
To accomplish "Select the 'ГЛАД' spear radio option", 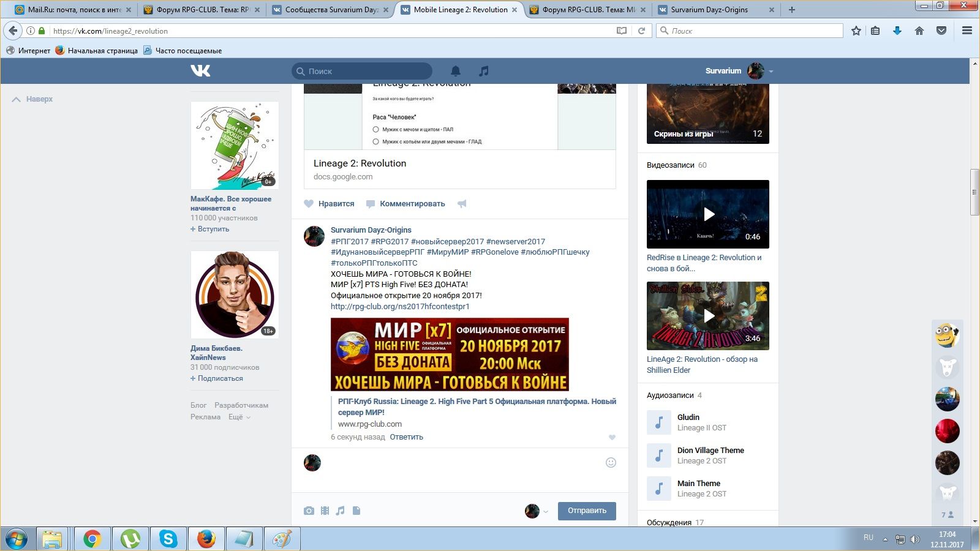I will [x=376, y=142].
